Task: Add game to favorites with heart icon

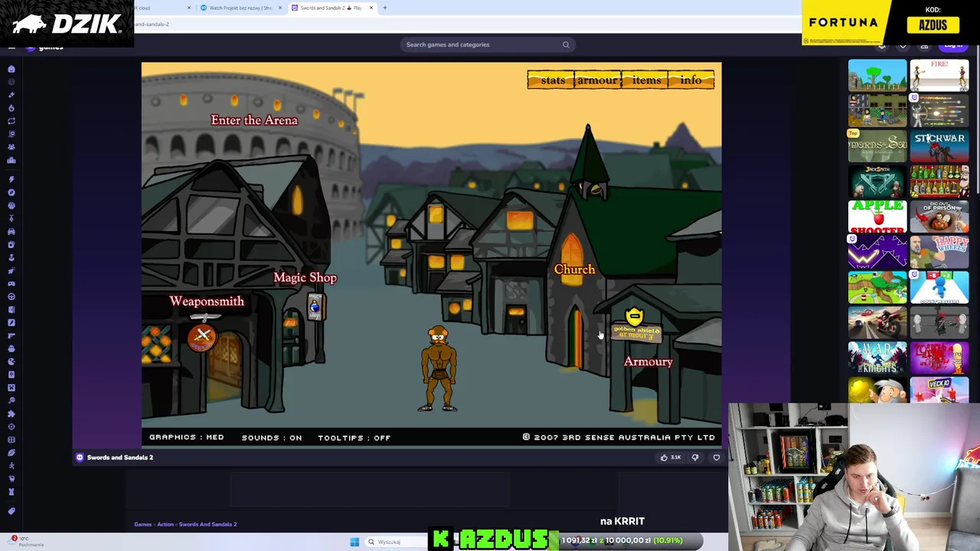Action: coord(717,458)
